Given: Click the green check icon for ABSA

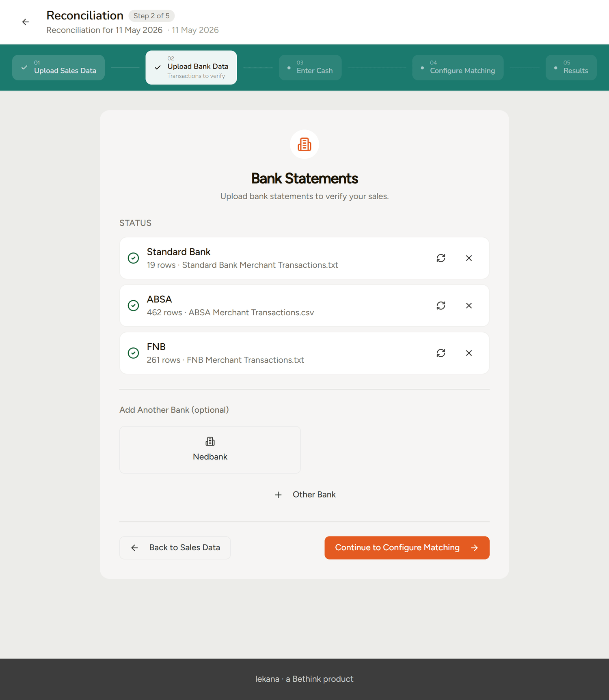Looking at the screenshot, I should [x=133, y=306].
